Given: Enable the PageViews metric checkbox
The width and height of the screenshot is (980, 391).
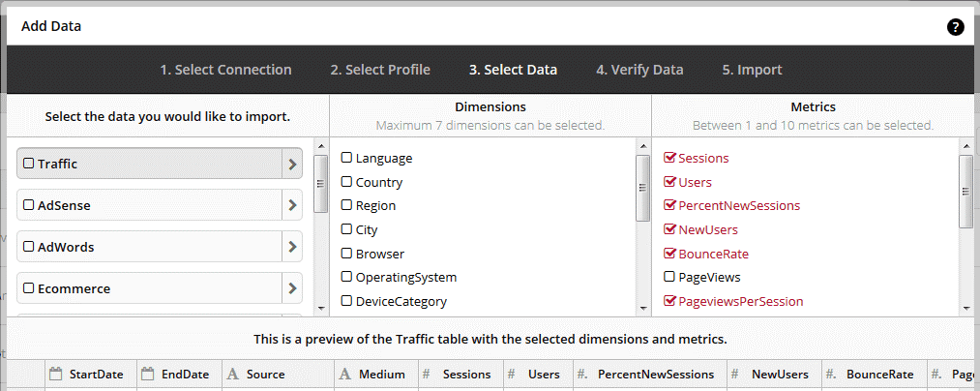Looking at the screenshot, I should click(x=669, y=277).
